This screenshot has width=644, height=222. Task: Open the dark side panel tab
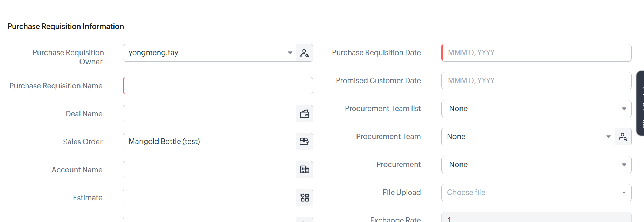tap(640, 103)
